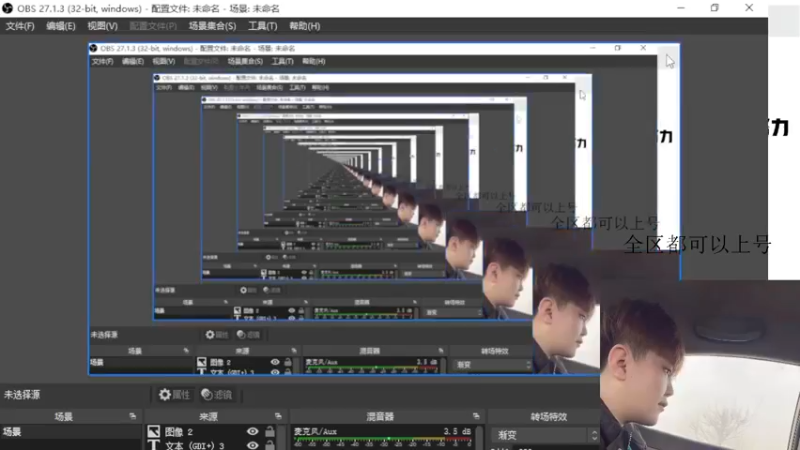Toggle the eye visibility of 图像 2
800x450 pixels.
coord(253,432)
